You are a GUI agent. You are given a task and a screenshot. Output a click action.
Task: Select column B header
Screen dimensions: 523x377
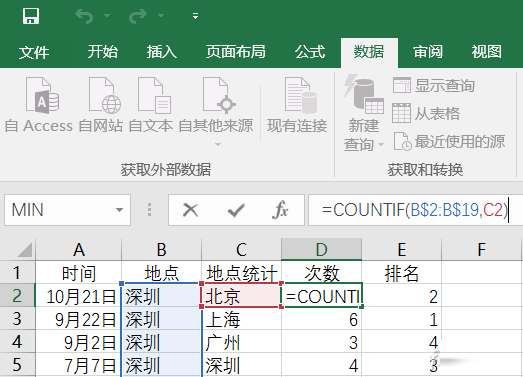point(161,249)
